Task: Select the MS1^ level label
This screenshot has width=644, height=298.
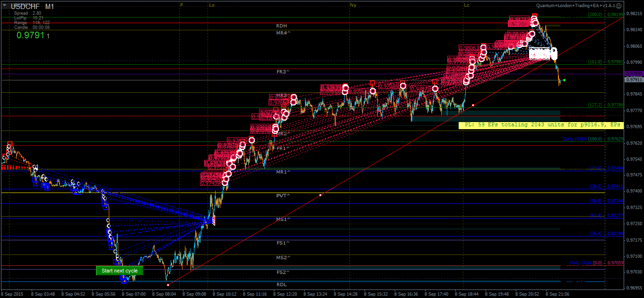Action: click(x=283, y=219)
